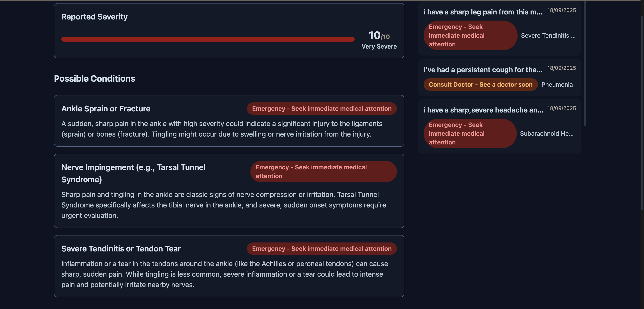
Task: Open the Severe Tendinitis or Tendon Tear card
Action: click(121, 249)
